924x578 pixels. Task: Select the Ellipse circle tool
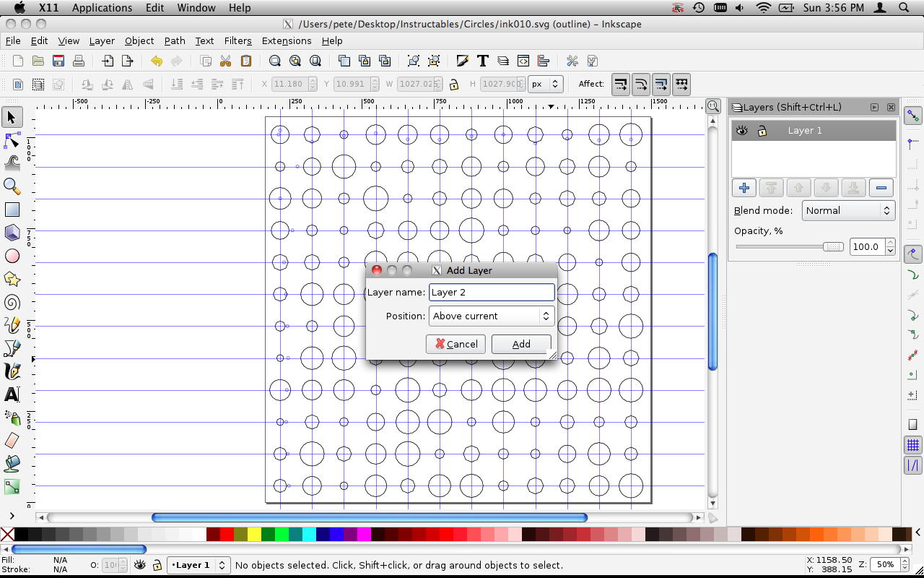click(x=12, y=256)
